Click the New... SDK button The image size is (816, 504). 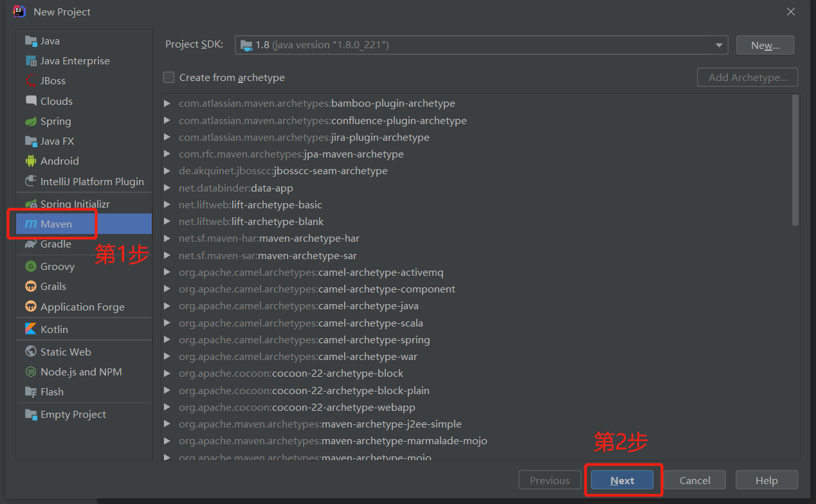(x=765, y=45)
